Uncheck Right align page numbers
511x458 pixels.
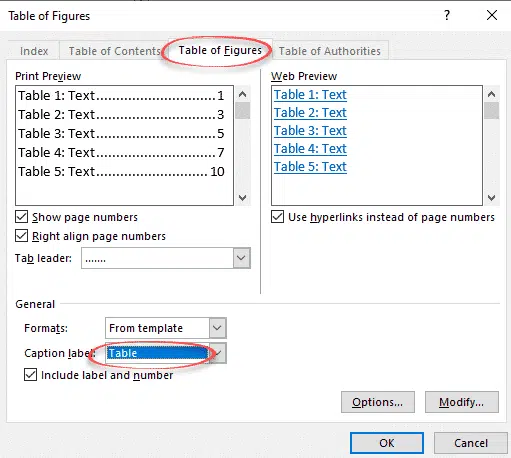click(x=22, y=236)
